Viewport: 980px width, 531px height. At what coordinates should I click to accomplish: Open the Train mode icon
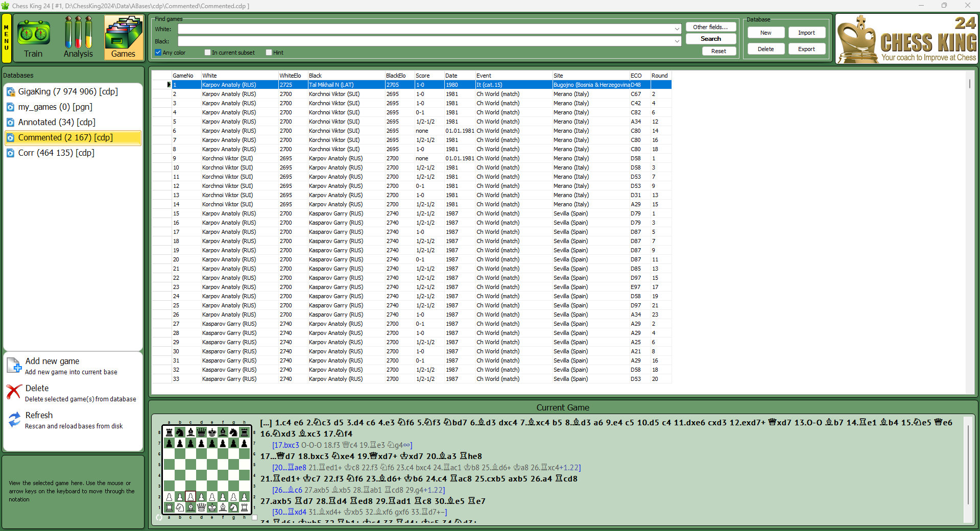click(x=33, y=37)
